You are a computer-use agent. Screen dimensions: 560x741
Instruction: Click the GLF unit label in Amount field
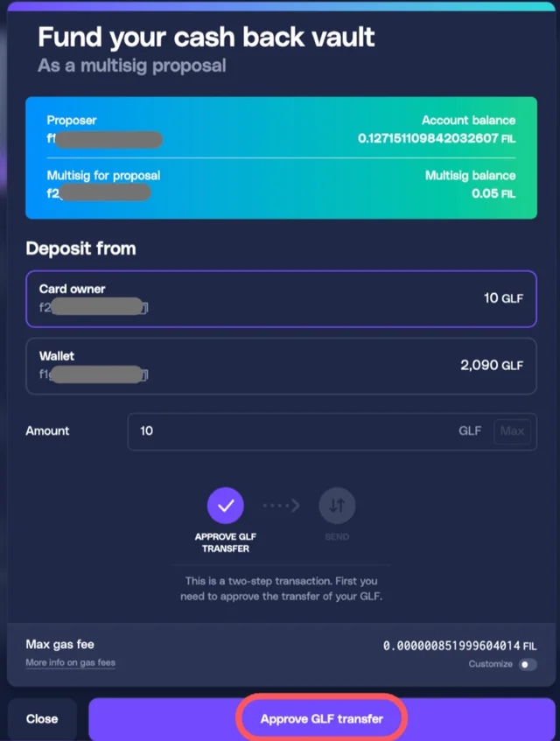(470, 431)
